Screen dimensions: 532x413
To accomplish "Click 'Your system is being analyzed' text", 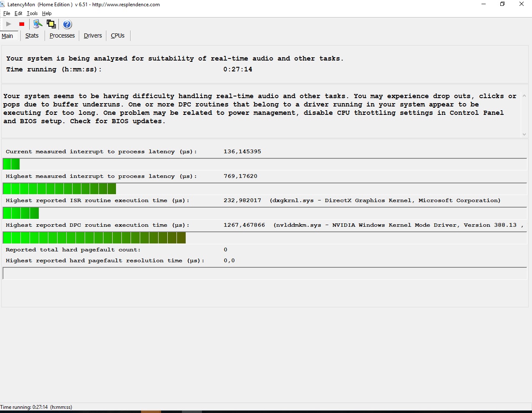I will (175, 58).
